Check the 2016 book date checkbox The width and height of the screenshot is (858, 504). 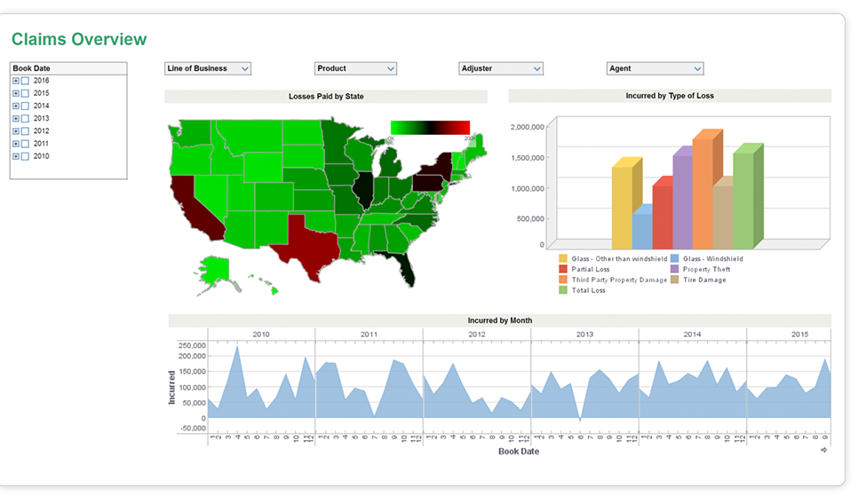[x=25, y=81]
